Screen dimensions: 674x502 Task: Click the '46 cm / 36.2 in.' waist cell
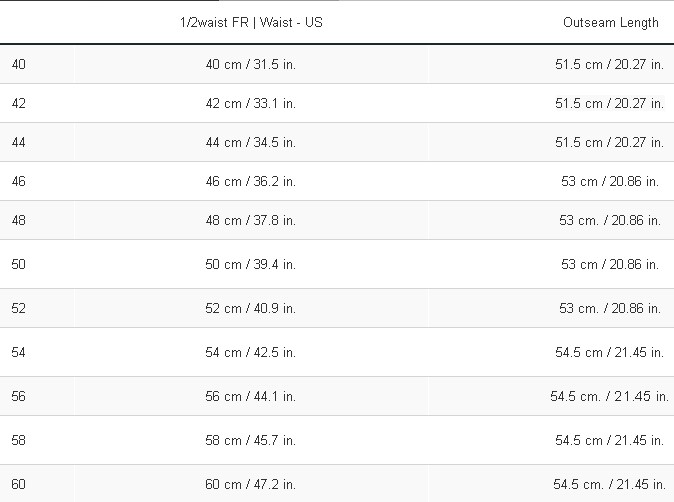click(251, 181)
